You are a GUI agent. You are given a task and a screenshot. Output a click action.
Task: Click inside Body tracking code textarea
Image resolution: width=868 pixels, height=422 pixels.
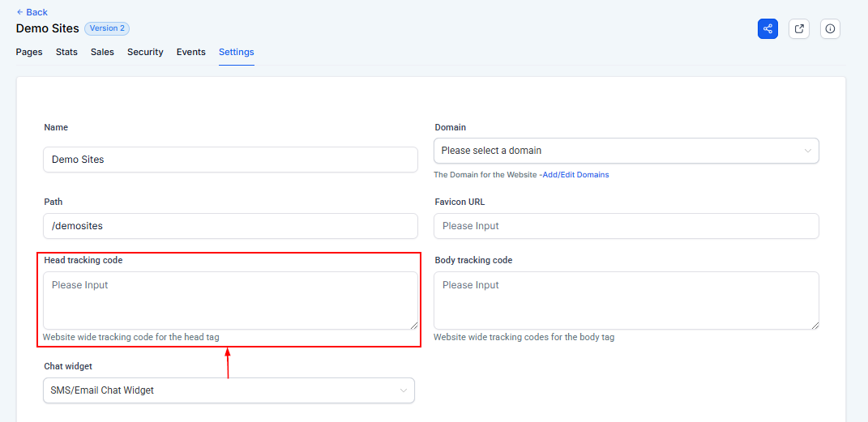pos(626,301)
